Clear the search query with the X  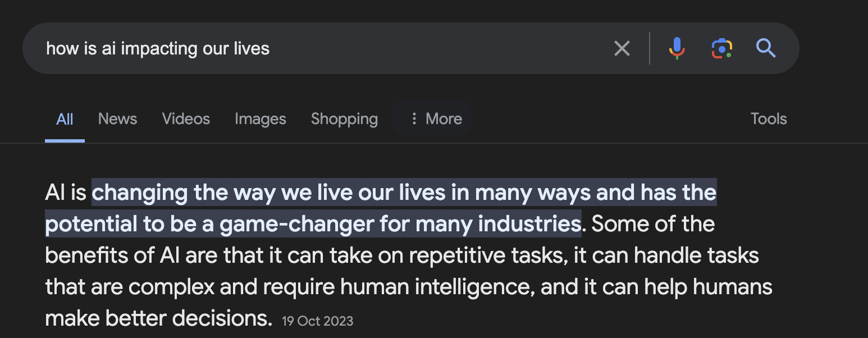coord(622,49)
